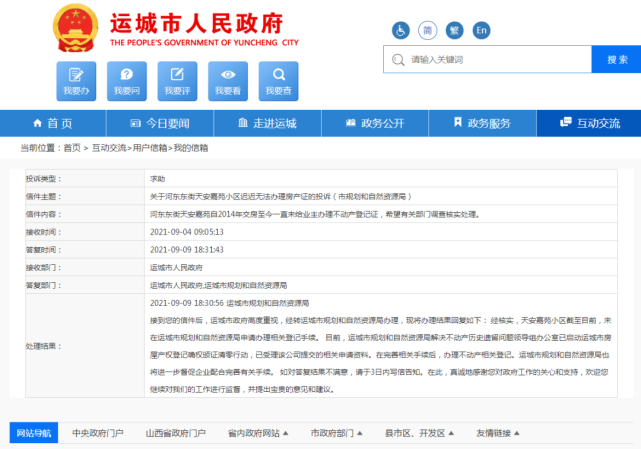Click the 我要办 service icon

76,79
